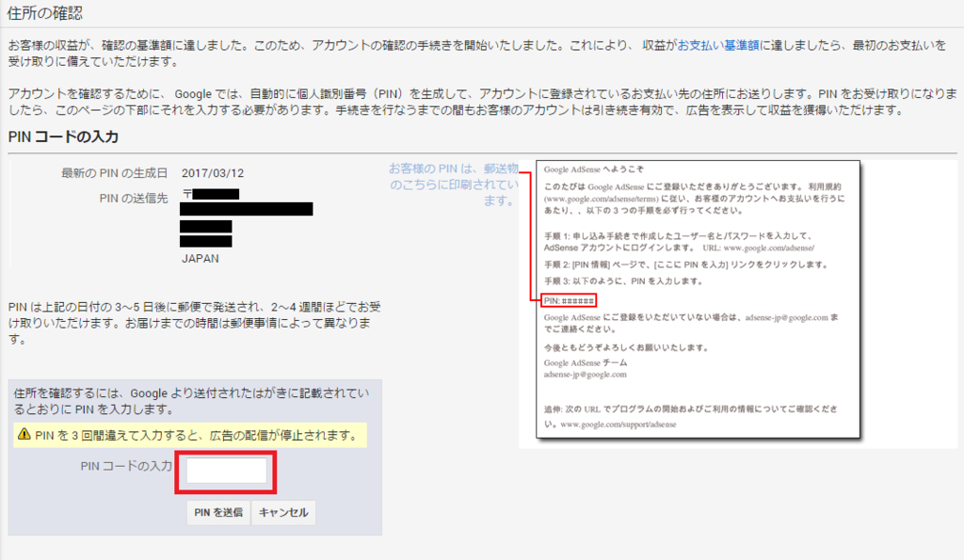This screenshot has width=964, height=560.
Task: Click the PIN mailing time notice paragraph
Action: pos(194,323)
